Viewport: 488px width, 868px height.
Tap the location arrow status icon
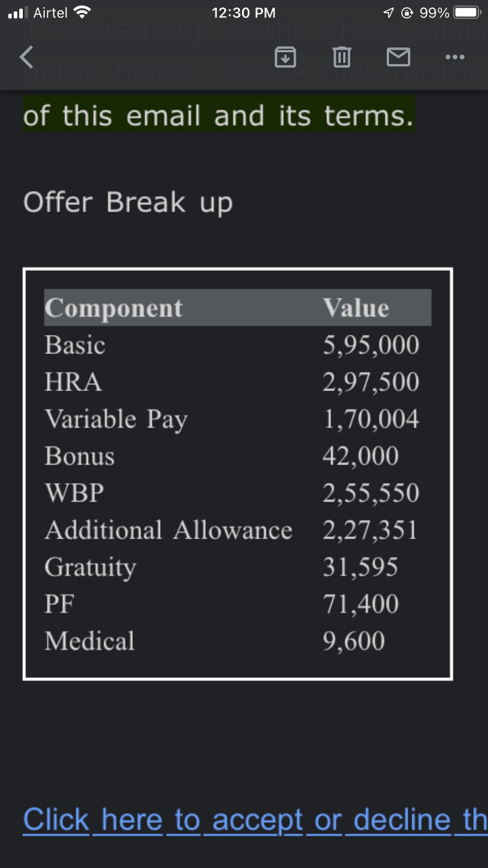(x=388, y=13)
